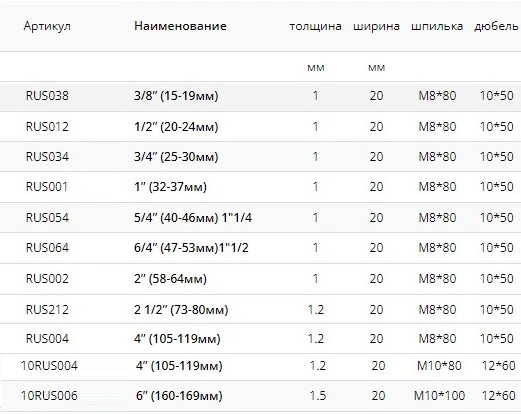
Task: Click the толщина column header
Action: click(315, 26)
